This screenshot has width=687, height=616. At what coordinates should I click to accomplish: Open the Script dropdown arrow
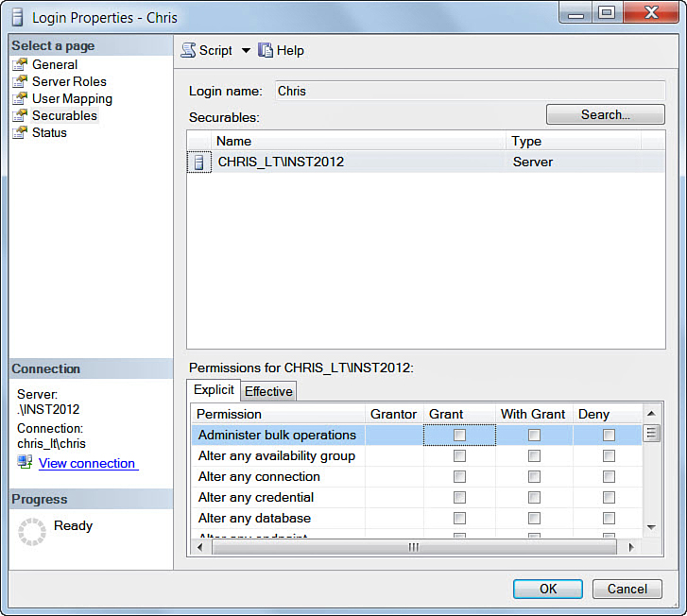246,51
